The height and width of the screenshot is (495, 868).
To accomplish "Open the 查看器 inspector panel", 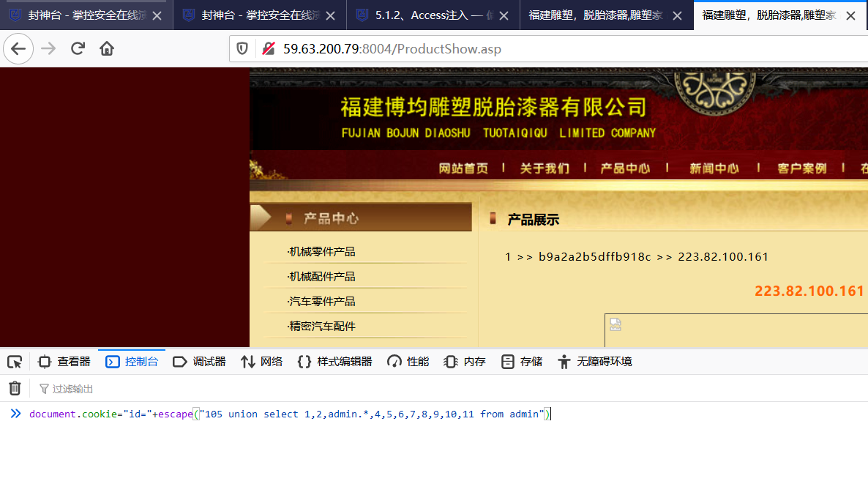I will tap(64, 362).
